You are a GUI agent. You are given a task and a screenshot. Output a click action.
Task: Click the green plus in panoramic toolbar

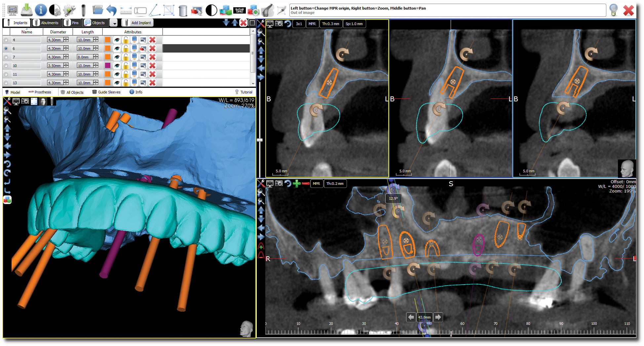[x=296, y=184]
